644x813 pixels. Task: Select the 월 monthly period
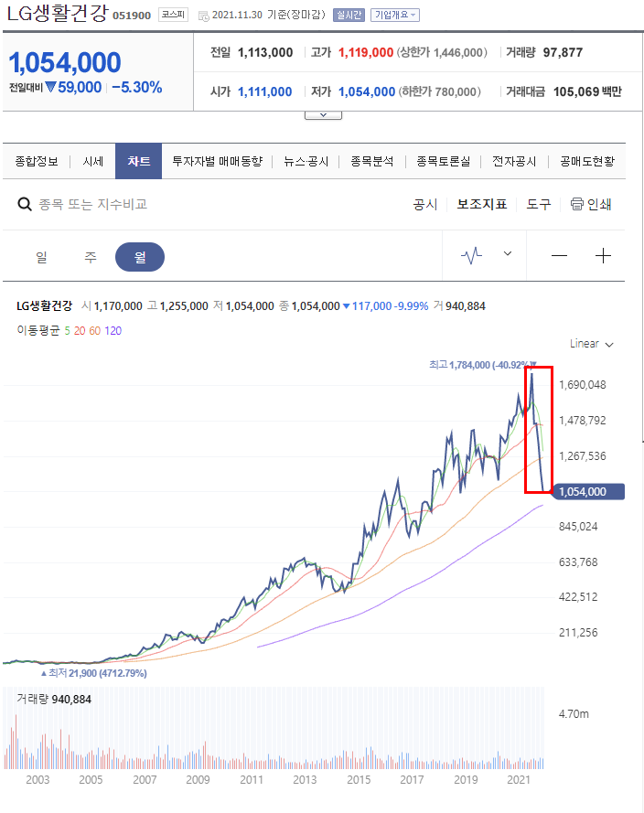coord(140,257)
